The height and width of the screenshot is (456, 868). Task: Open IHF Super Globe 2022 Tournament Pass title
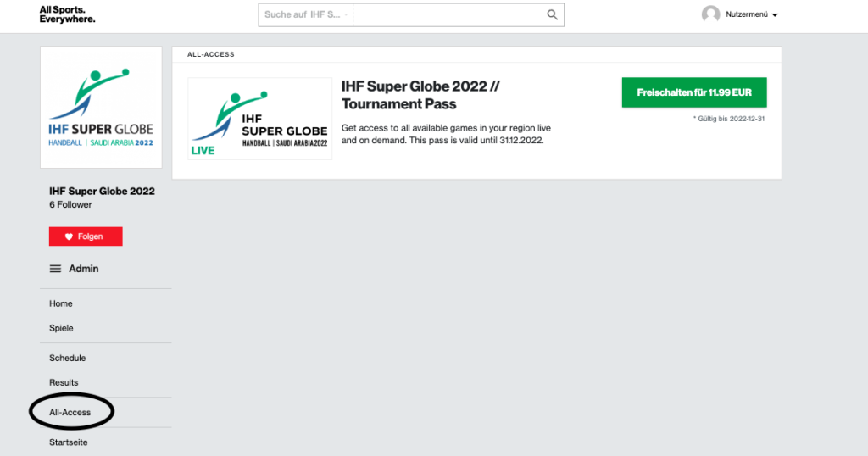click(420, 95)
